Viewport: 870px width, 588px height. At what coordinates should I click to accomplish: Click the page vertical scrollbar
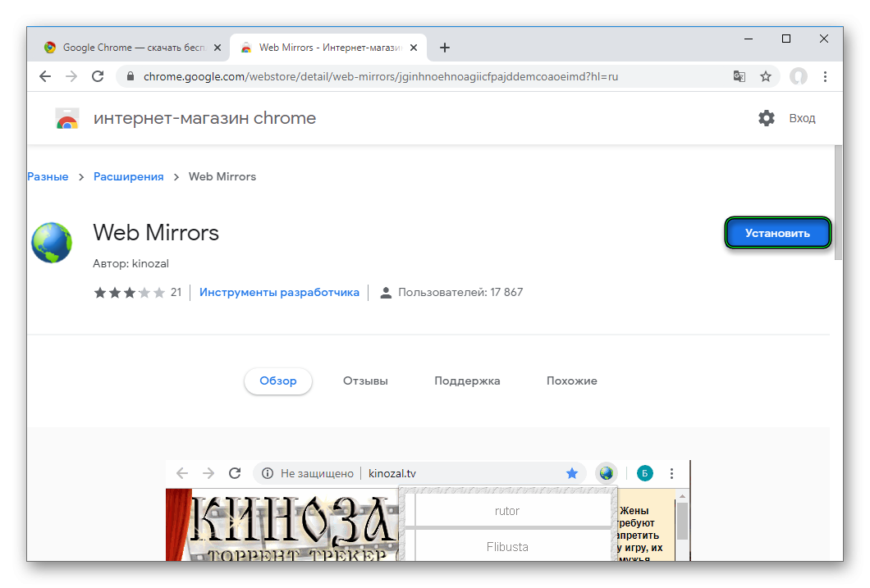[x=838, y=203]
